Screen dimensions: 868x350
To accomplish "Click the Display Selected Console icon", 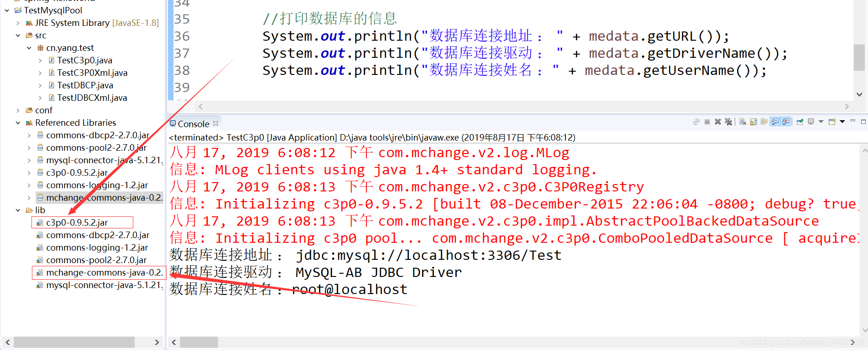I will (x=811, y=122).
